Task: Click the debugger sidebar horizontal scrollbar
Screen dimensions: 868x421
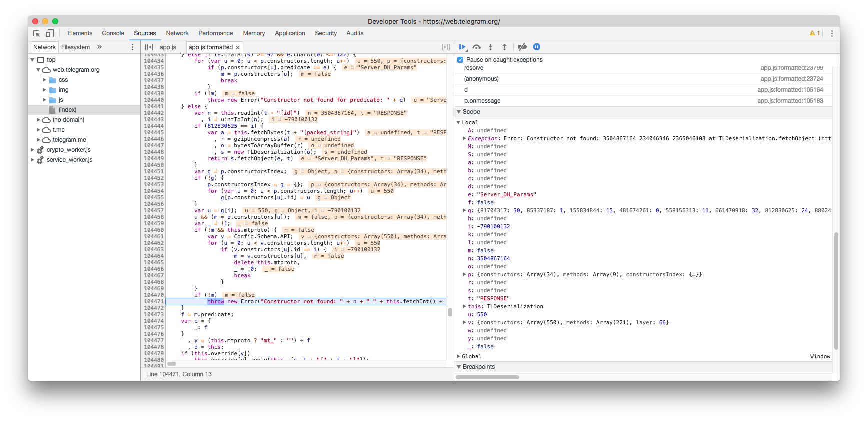Action: [487, 377]
